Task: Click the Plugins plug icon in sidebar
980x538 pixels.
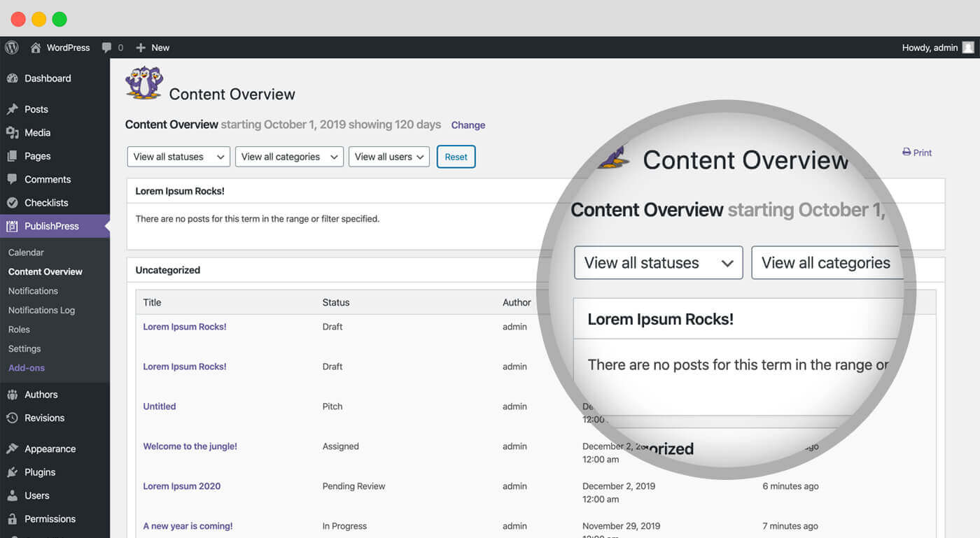Action: 12,472
